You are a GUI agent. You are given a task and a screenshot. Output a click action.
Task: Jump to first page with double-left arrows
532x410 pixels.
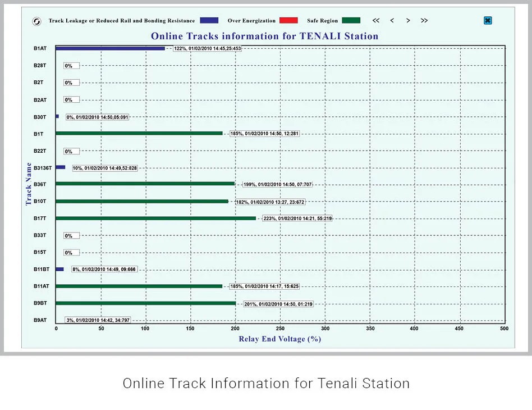(376, 20)
